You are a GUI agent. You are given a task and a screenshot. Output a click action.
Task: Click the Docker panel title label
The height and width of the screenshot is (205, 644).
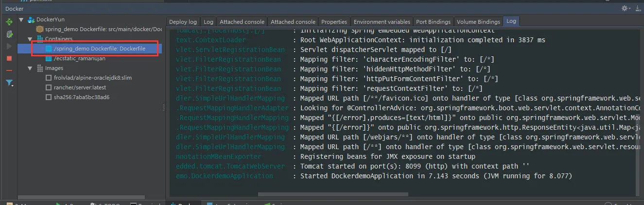pos(14,9)
